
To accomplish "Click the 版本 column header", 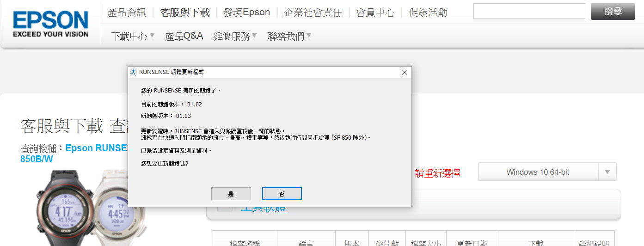I will [352, 243].
